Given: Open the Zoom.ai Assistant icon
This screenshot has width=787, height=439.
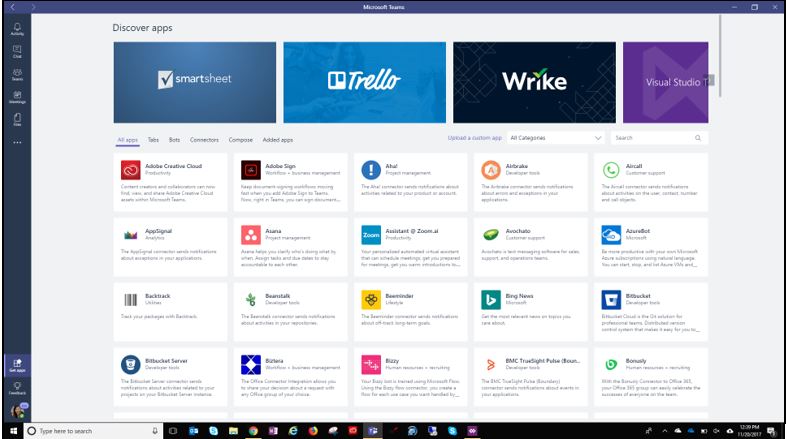Looking at the screenshot, I should 371,235.
